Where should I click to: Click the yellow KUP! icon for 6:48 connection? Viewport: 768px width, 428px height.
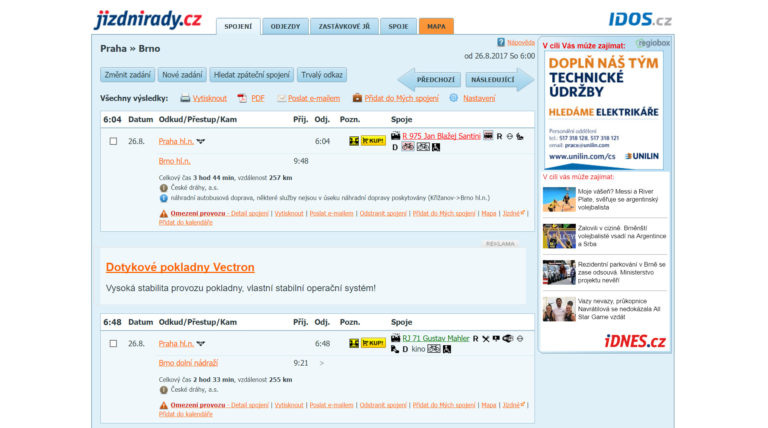(372, 343)
